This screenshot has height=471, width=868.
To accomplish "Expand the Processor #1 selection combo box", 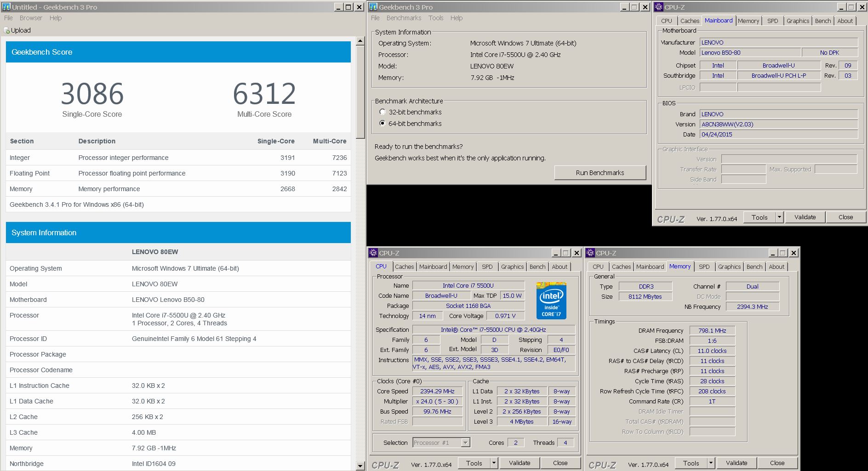I will (x=465, y=443).
